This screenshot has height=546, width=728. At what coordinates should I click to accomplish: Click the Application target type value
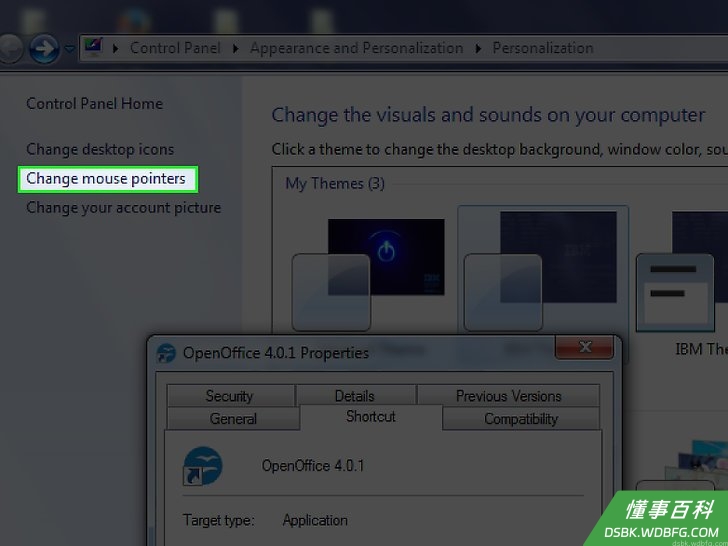coord(315,520)
